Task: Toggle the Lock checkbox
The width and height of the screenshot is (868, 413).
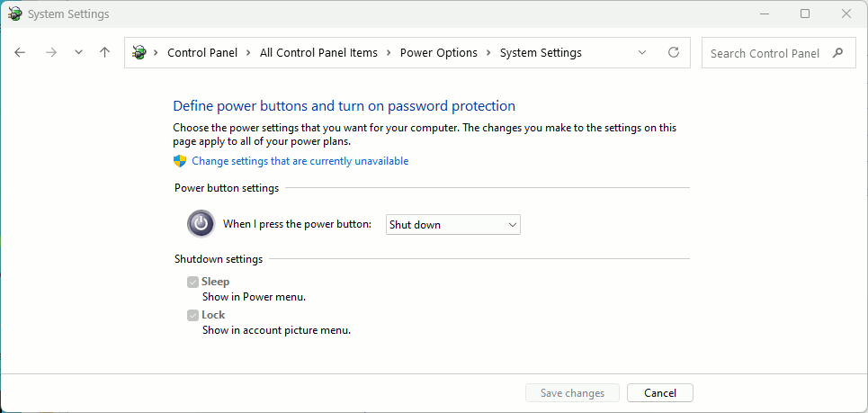Action: tap(192, 316)
